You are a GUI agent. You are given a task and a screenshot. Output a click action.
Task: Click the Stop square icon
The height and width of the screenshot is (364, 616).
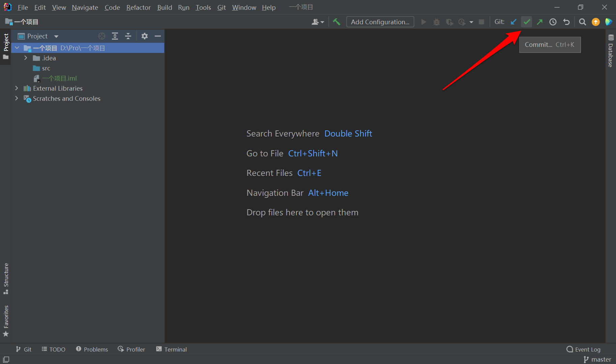point(481,22)
